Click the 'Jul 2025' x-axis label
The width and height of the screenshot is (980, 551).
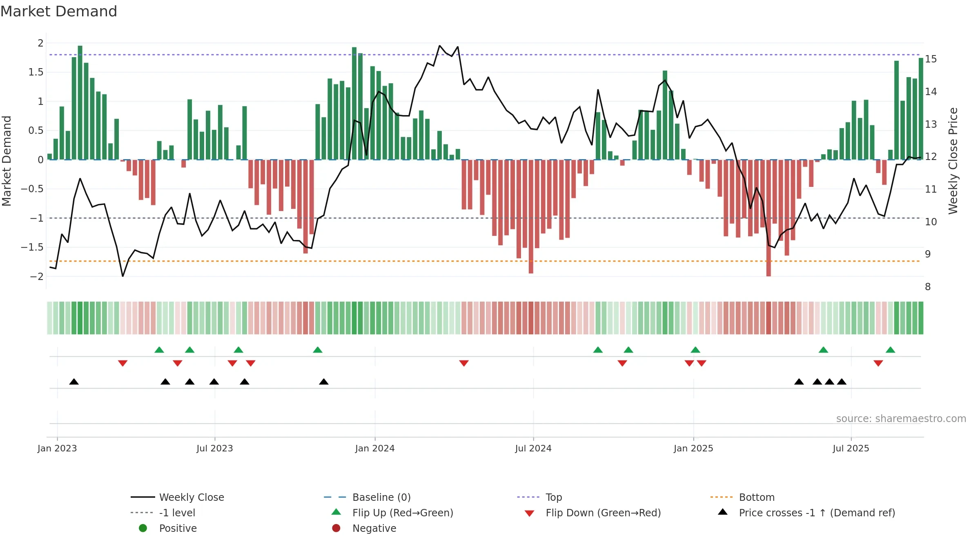click(x=851, y=448)
